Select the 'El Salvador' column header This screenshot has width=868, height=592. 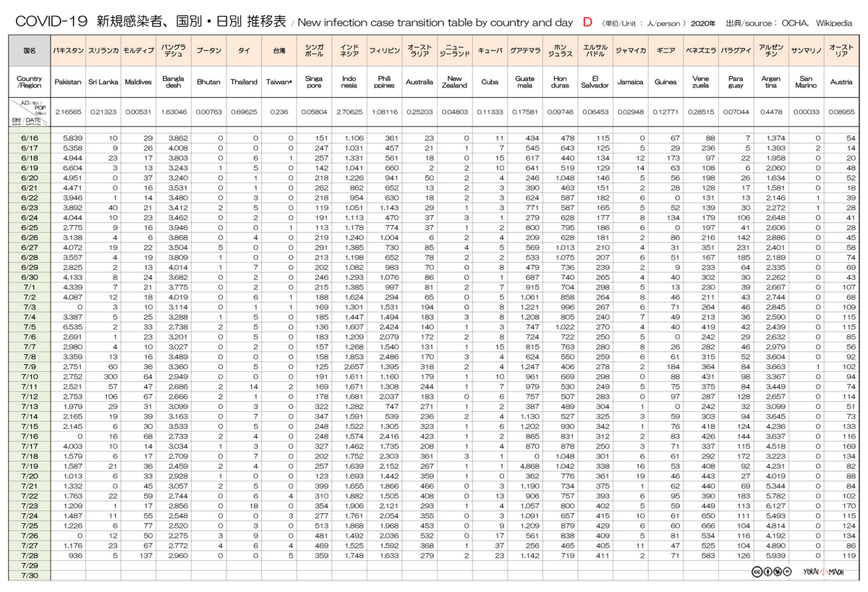tap(595, 82)
